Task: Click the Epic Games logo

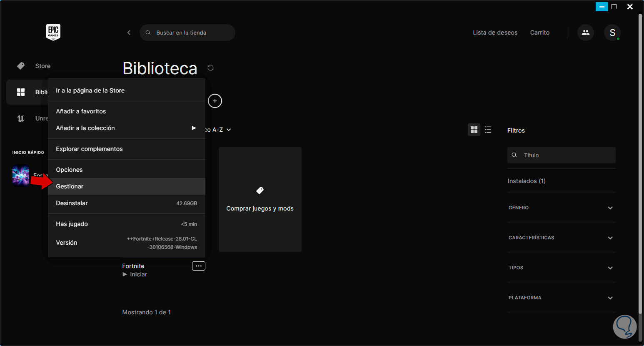Action: click(x=53, y=32)
